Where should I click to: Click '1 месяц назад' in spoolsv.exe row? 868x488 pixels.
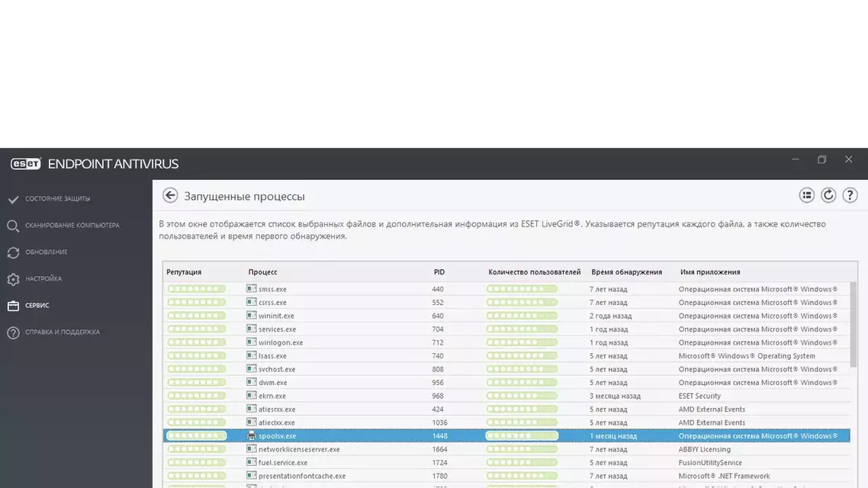613,435
